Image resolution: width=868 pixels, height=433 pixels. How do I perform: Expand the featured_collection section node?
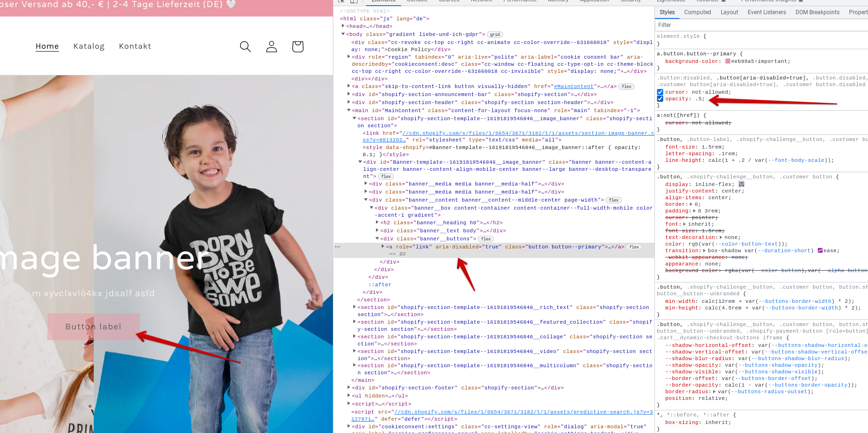click(x=355, y=322)
